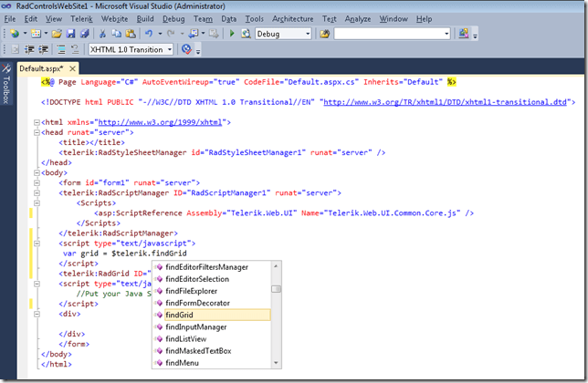Collapse the head element outline

pyautogui.click(x=37, y=132)
